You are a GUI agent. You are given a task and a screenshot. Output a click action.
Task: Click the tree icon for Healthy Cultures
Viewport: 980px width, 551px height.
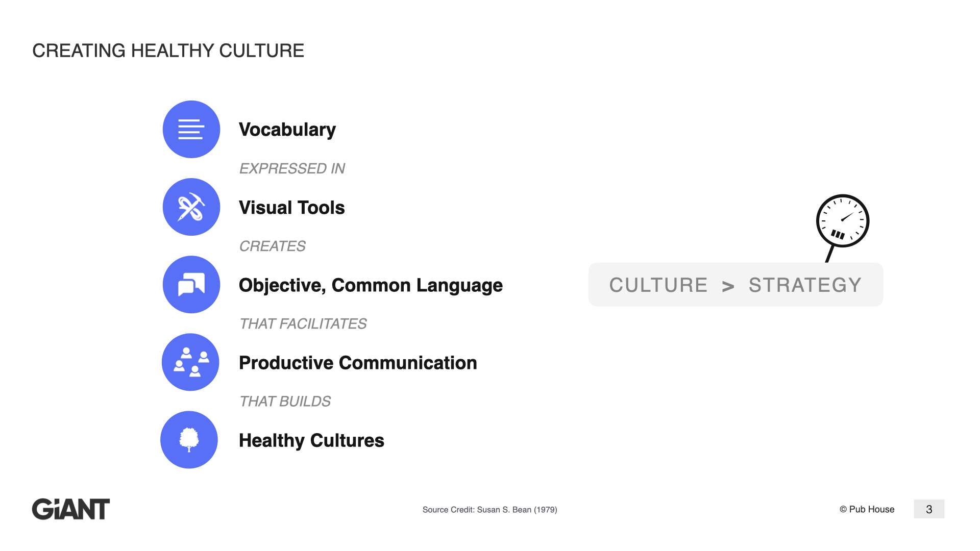click(189, 440)
